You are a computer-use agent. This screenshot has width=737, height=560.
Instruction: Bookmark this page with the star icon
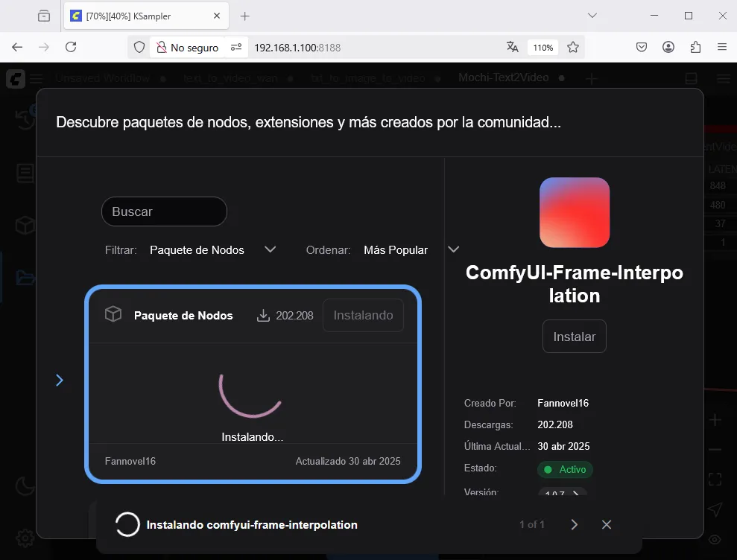572,47
